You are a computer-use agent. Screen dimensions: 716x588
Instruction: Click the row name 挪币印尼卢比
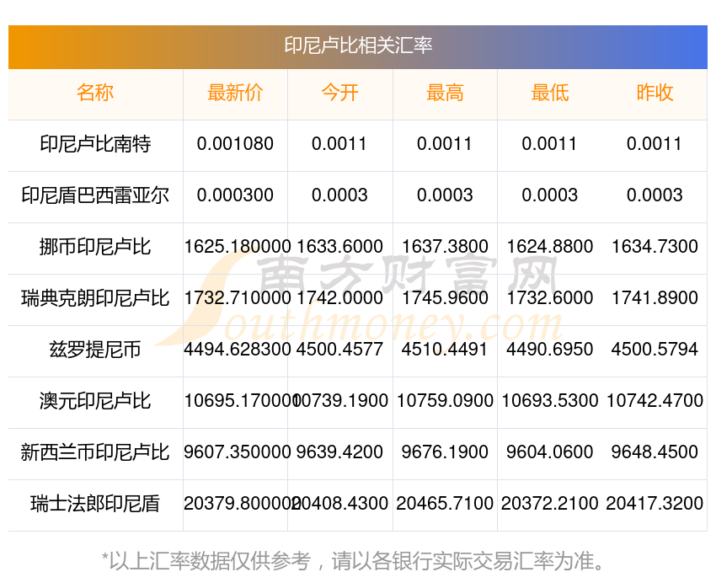95,247
